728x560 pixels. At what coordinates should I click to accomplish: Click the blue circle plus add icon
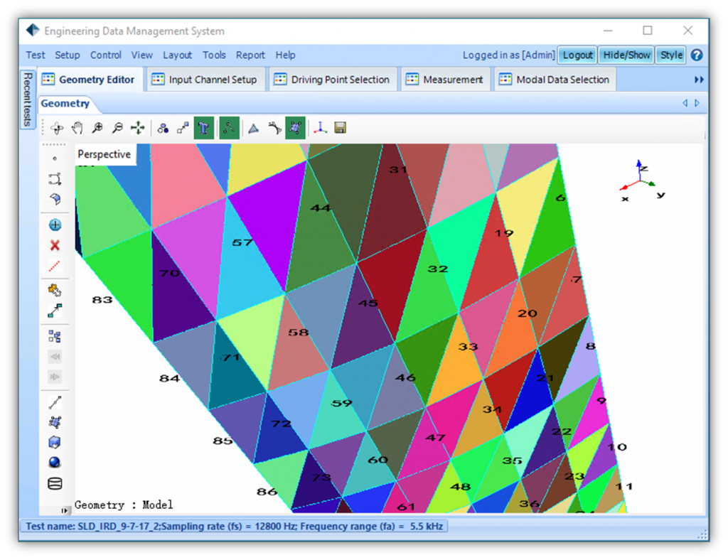pyautogui.click(x=55, y=225)
